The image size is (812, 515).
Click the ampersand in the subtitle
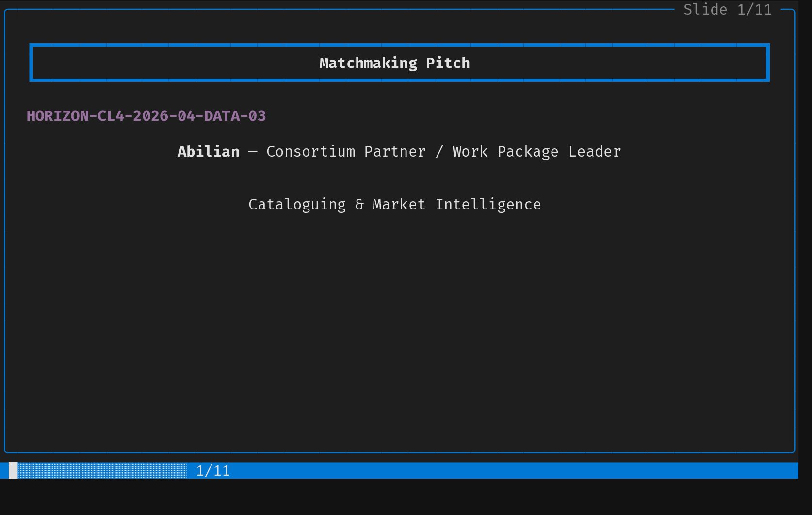point(359,205)
